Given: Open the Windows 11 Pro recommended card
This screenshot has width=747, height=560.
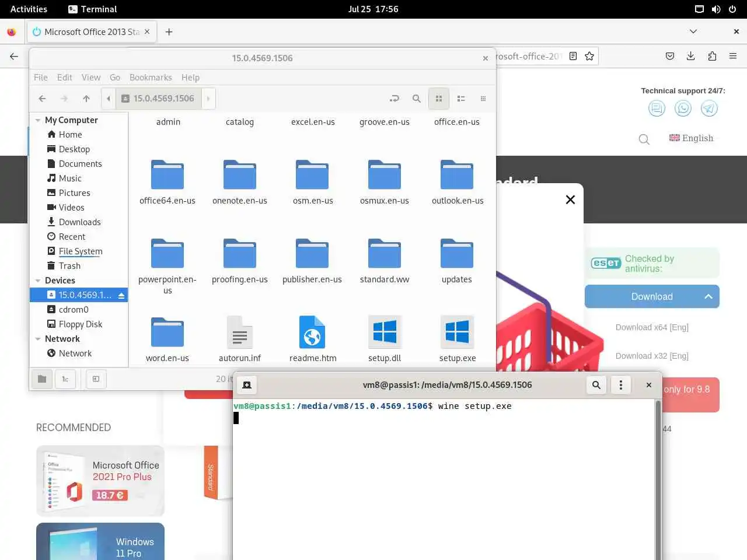Looking at the screenshot, I should [x=100, y=541].
